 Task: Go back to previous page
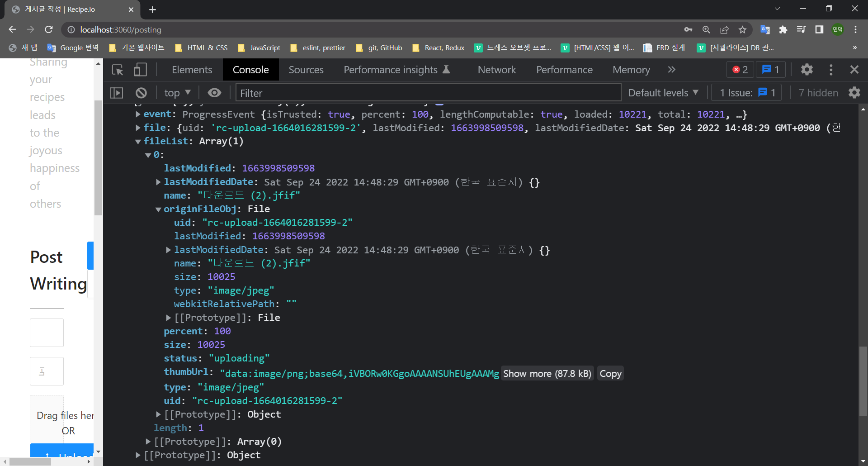tap(12, 29)
